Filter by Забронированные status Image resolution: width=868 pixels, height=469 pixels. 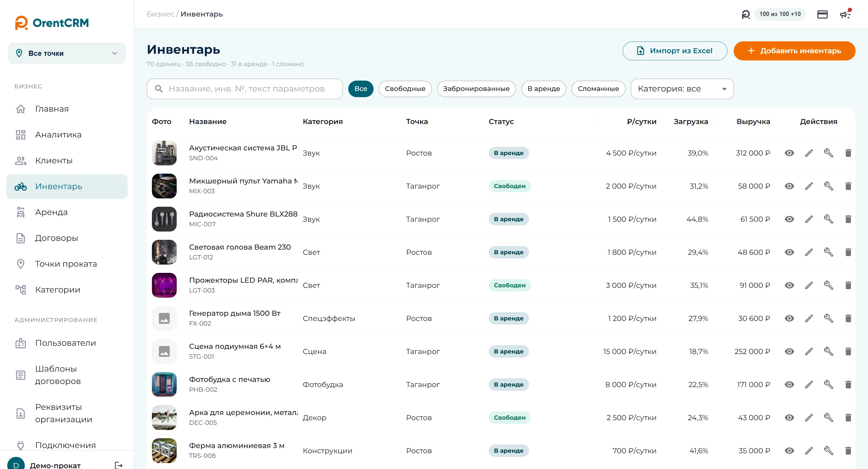coord(476,89)
